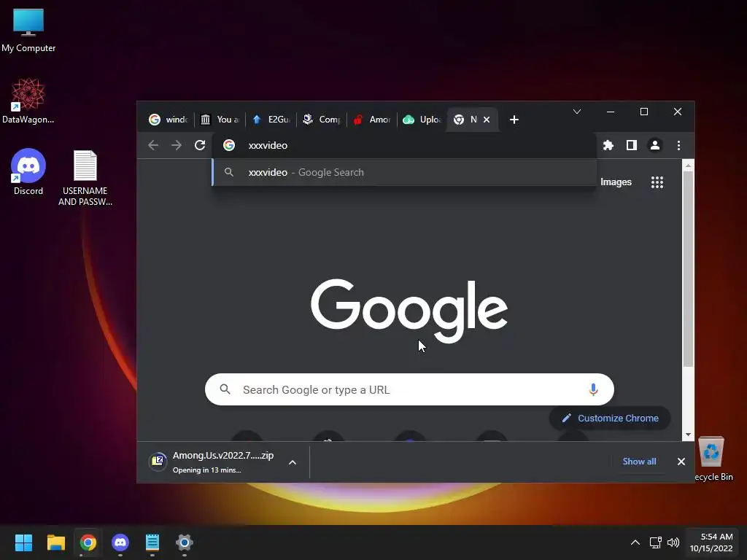Go back in Chrome
This screenshot has height=560, width=747.
pos(153,145)
